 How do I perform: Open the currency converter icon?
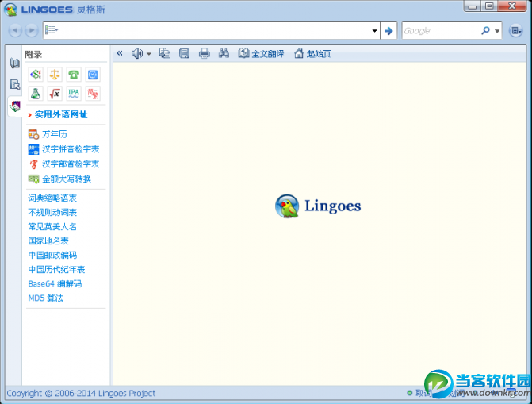(x=36, y=74)
